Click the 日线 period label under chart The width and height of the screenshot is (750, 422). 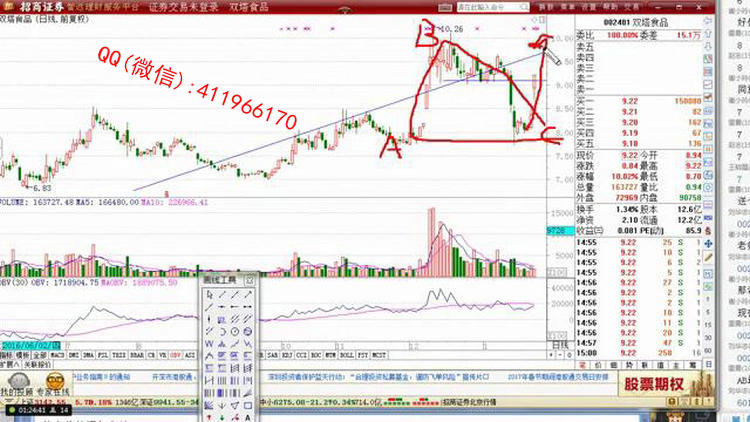click(560, 344)
